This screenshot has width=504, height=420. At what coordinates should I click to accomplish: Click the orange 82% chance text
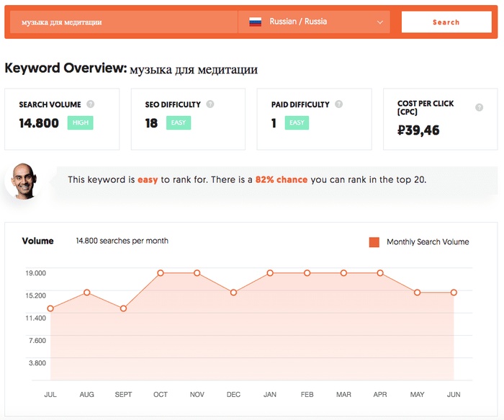[282, 179]
